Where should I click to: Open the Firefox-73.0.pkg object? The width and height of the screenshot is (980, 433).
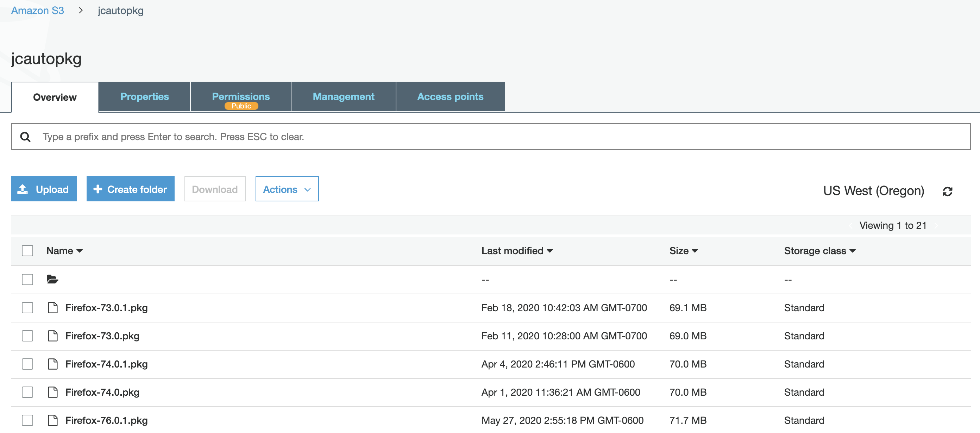tap(102, 336)
